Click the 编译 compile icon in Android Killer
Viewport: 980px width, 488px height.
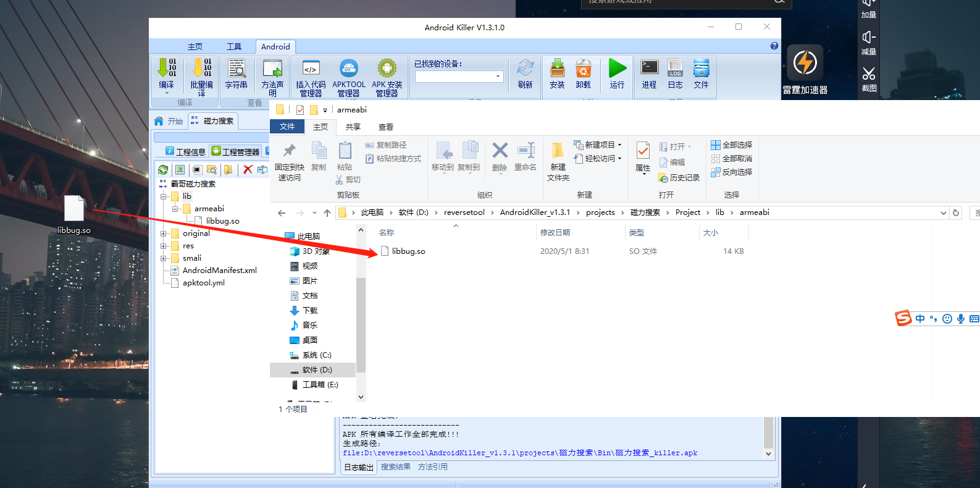(x=166, y=69)
